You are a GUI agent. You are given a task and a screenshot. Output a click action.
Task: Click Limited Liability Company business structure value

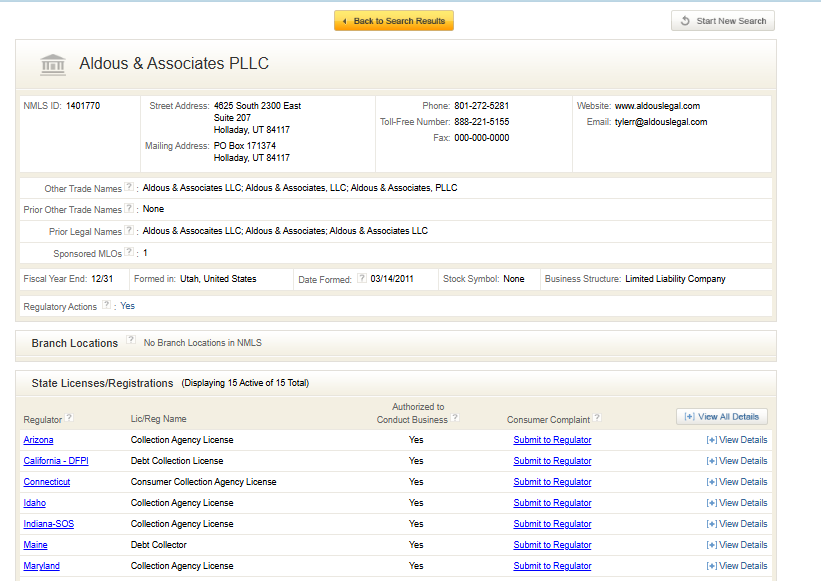coord(675,279)
